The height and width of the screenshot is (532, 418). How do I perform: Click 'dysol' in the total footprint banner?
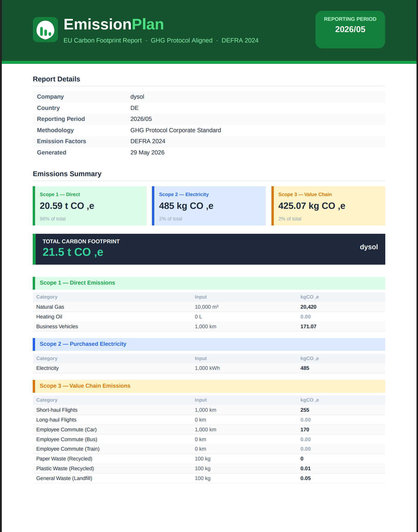tap(369, 247)
